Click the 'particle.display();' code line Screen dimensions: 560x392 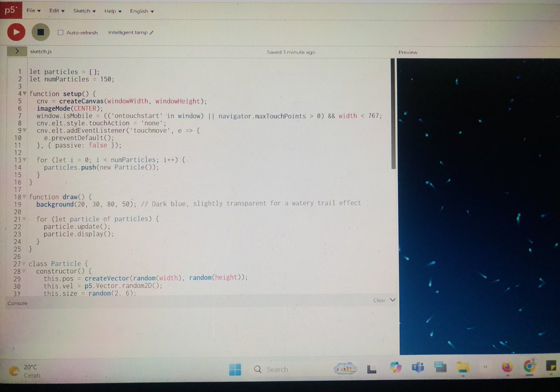pos(79,234)
